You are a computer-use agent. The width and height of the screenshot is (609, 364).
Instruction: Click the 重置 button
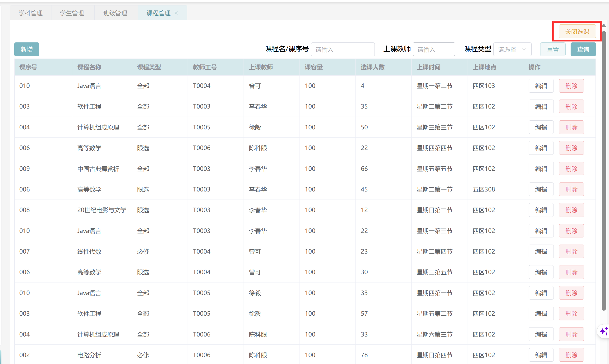click(553, 49)
